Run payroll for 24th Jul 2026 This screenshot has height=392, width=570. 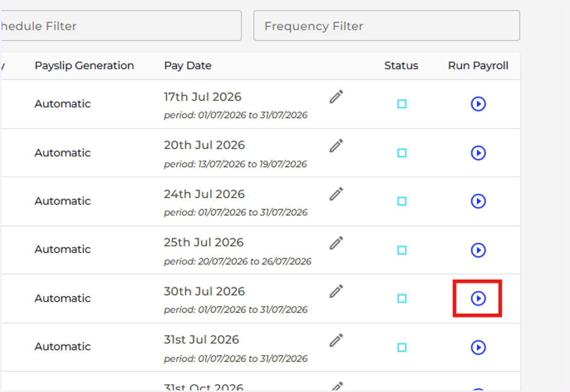click(x=478, y=201)
